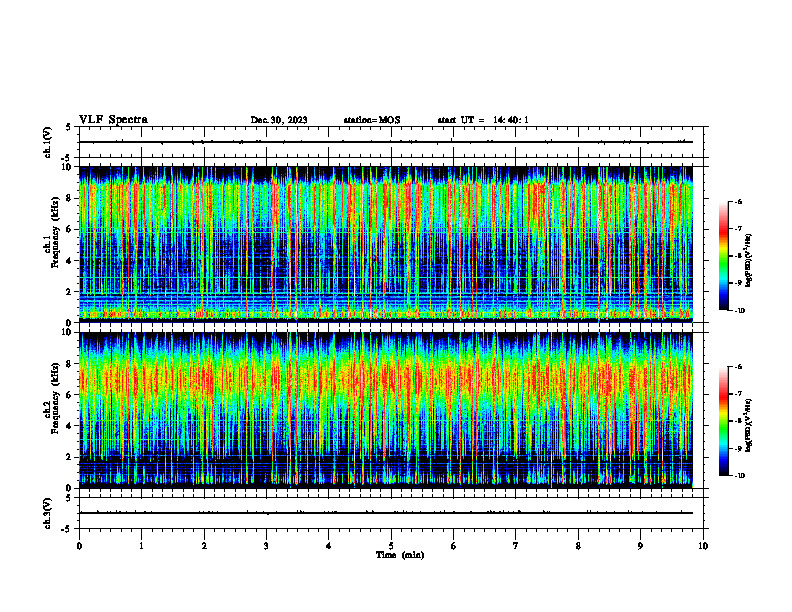The height and width of the screenshot is (612, 792).
Task: Click the "VLF Spectra" plot title
Action: coord(113,120)
